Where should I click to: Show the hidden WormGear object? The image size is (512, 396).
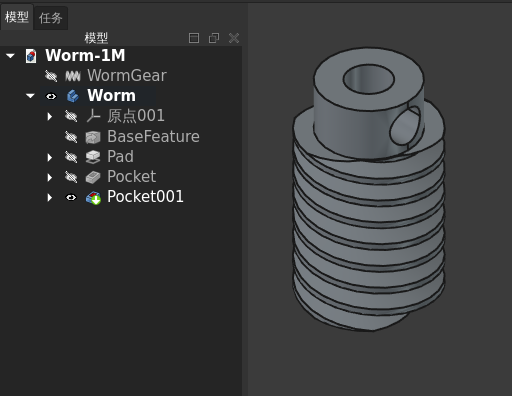click(x=51, y=76)
